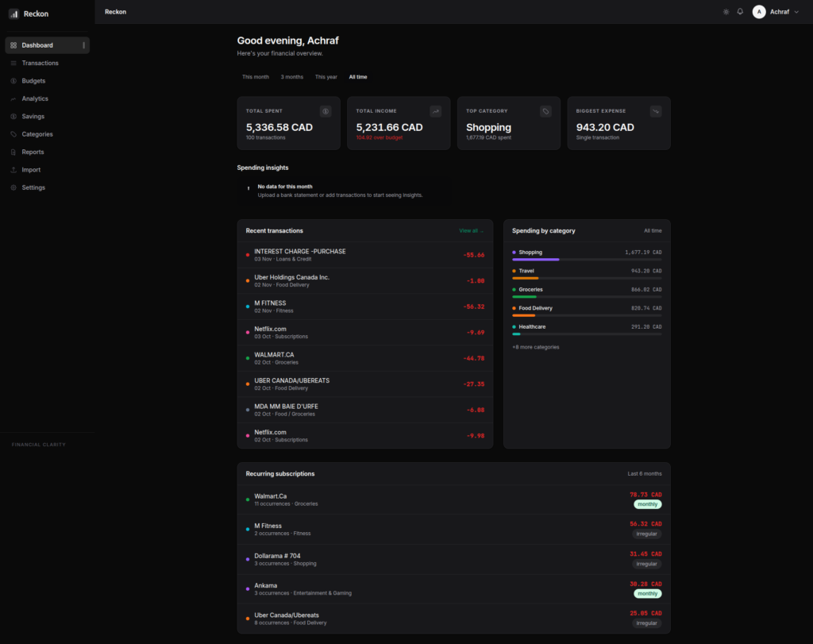This screenshot has width=813, height=644.
Task: Click the Reckon logo icon in sidebar
Action: (13, 14)
